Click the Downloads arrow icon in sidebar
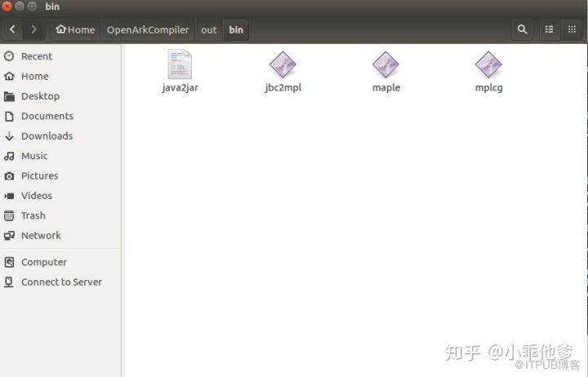 point(9,136)
